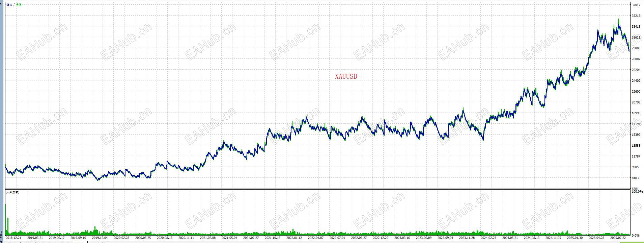Select the 2023.06.09 date label

[x=424, y=238]
